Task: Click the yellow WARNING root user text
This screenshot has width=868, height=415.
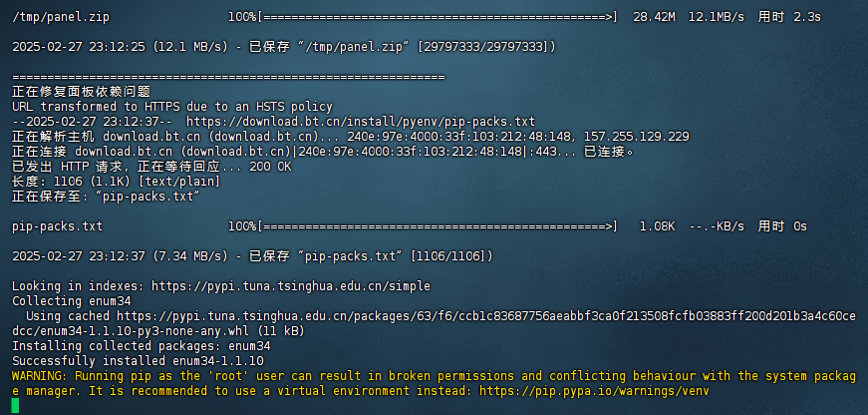Action: [434, 383]
